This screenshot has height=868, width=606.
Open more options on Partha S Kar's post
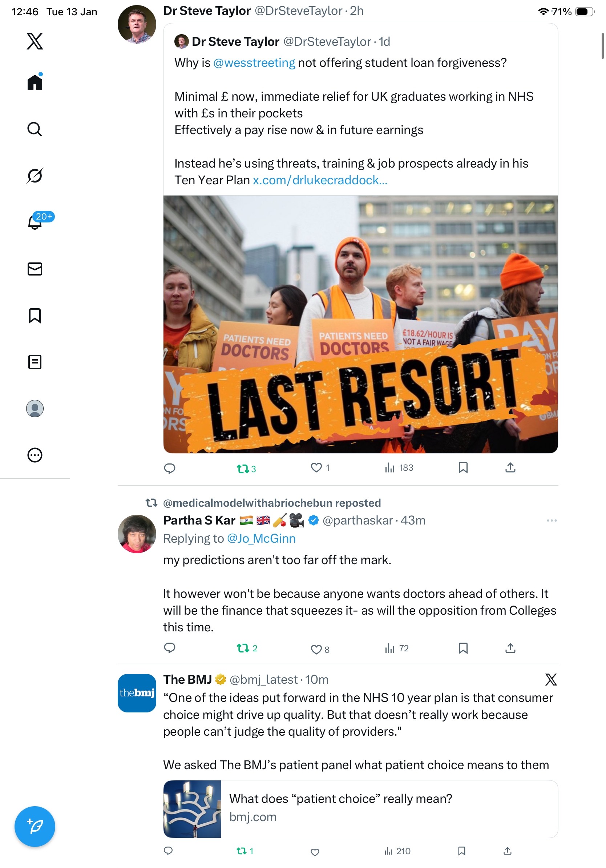551,520
